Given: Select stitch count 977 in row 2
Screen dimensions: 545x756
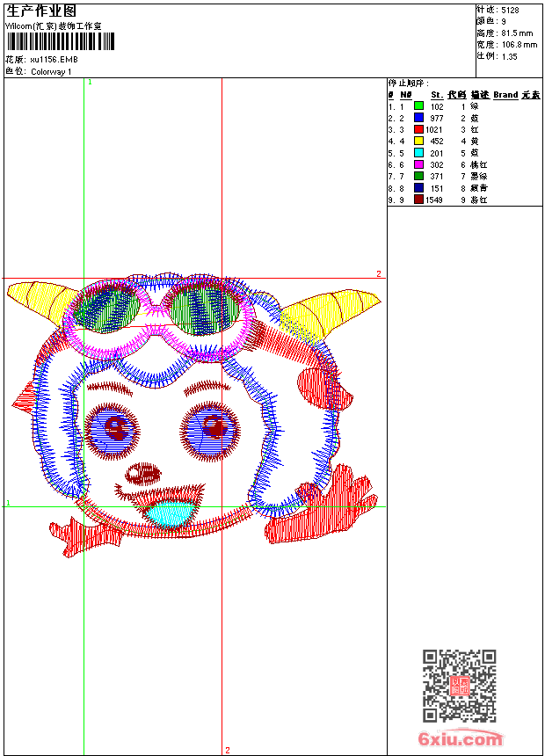Looking at the screenshot, I should click(437, 119).
